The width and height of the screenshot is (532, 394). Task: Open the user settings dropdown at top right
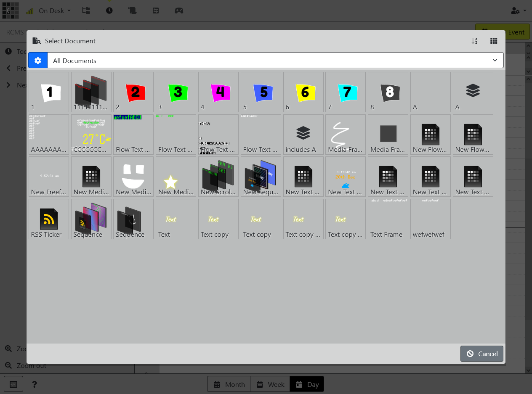(x=518, y=11)
